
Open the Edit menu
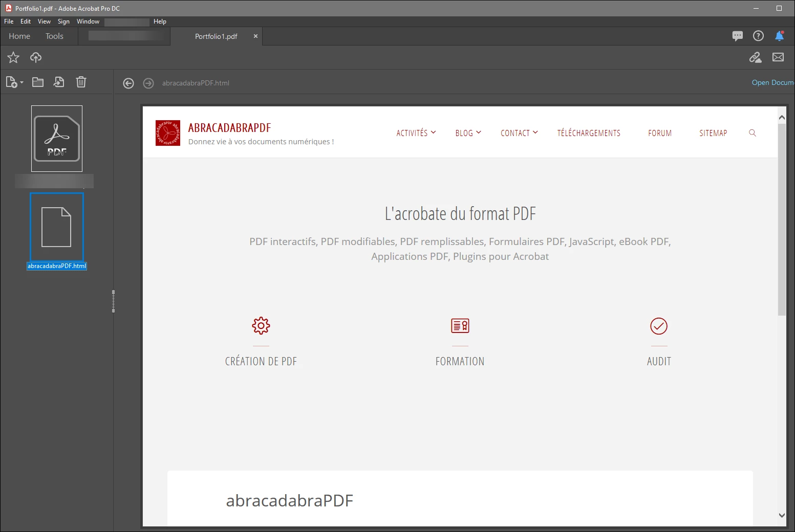tap(26, 21)
